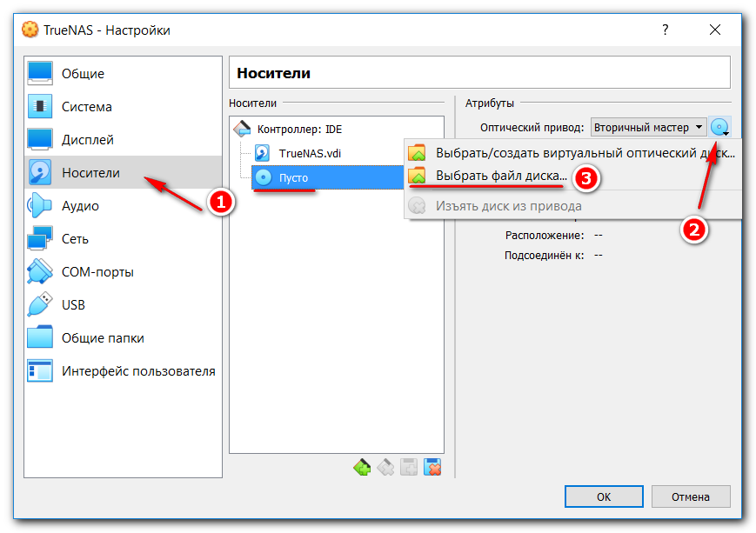Choose Выбрать/создать виртуальный оптический диск
Image resolution: width=756 pixels, height=533 pixels.
[572, 153]
